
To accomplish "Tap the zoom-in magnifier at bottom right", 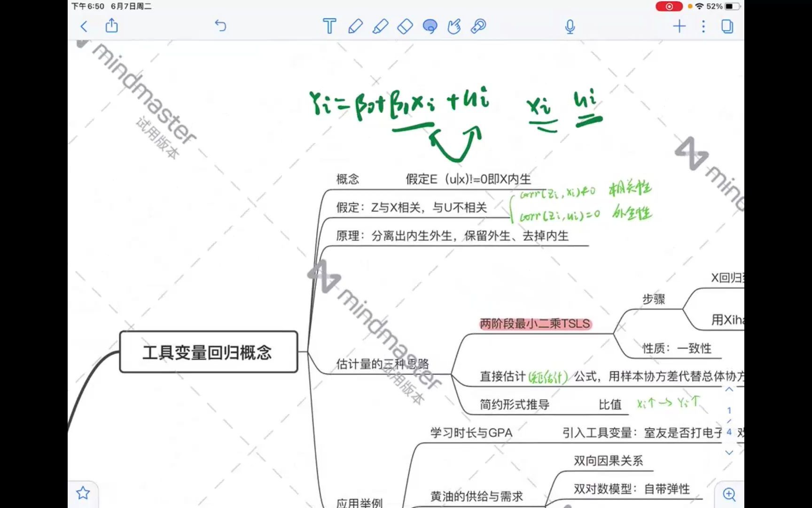I will point(729,494).
